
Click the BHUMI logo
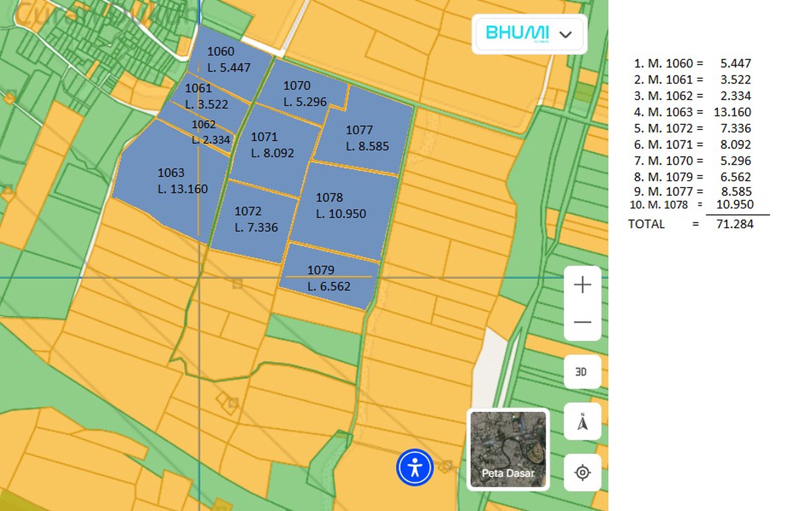tap(517, 34)
